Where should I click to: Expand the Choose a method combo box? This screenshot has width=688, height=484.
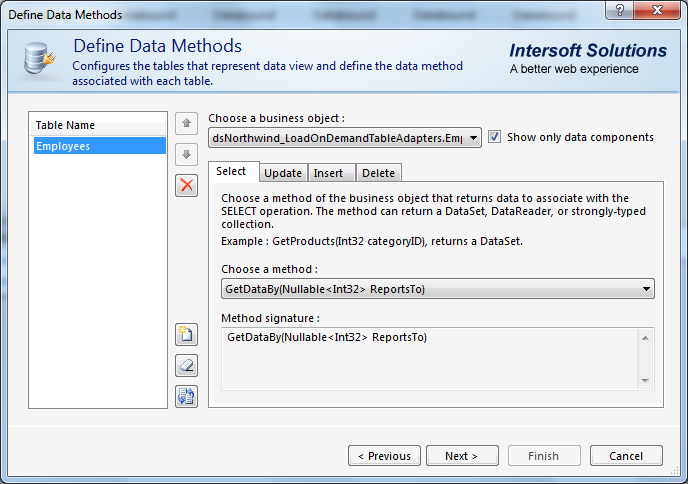646,289
